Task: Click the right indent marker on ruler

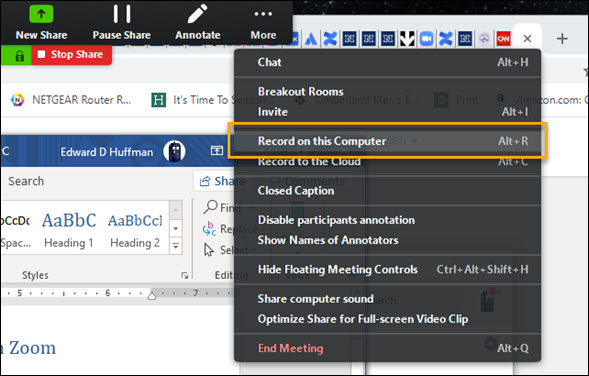Action: pyautogui.click(x=152, y=295)
